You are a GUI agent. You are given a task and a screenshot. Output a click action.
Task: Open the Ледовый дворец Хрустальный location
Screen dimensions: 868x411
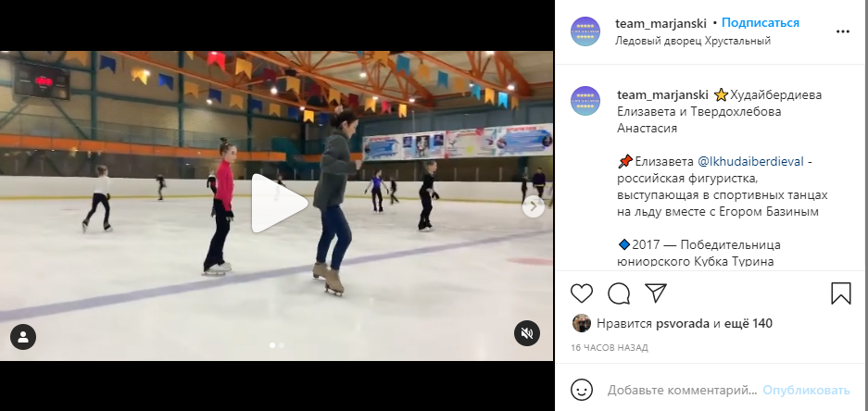[x=693, y=41]
